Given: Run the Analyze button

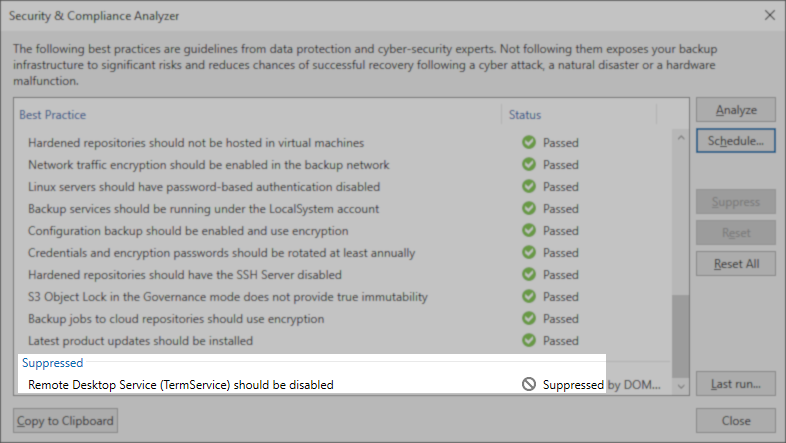Looking at the screenshot, I should pyautogui.click(x=735, y=110).
